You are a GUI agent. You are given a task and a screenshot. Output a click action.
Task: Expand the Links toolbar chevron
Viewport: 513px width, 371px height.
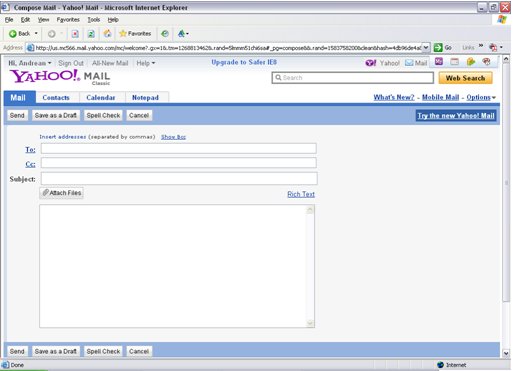tap(481, 46)
